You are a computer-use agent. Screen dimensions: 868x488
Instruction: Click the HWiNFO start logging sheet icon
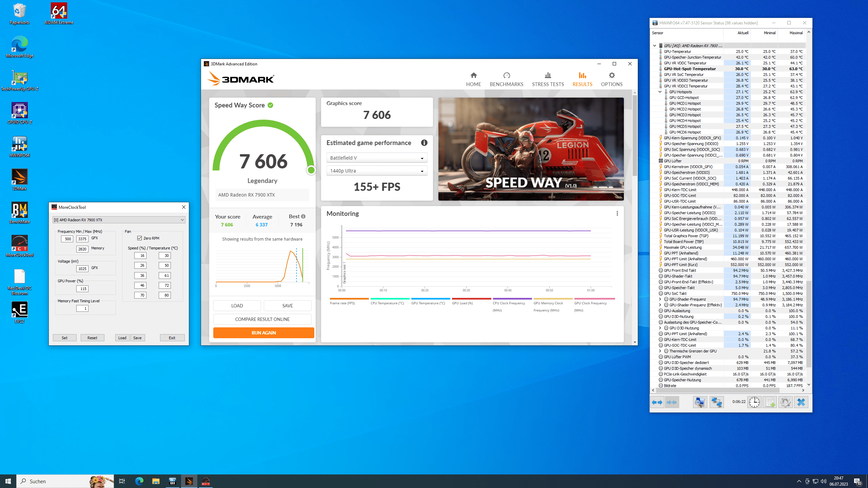click(x=770, y=402)
